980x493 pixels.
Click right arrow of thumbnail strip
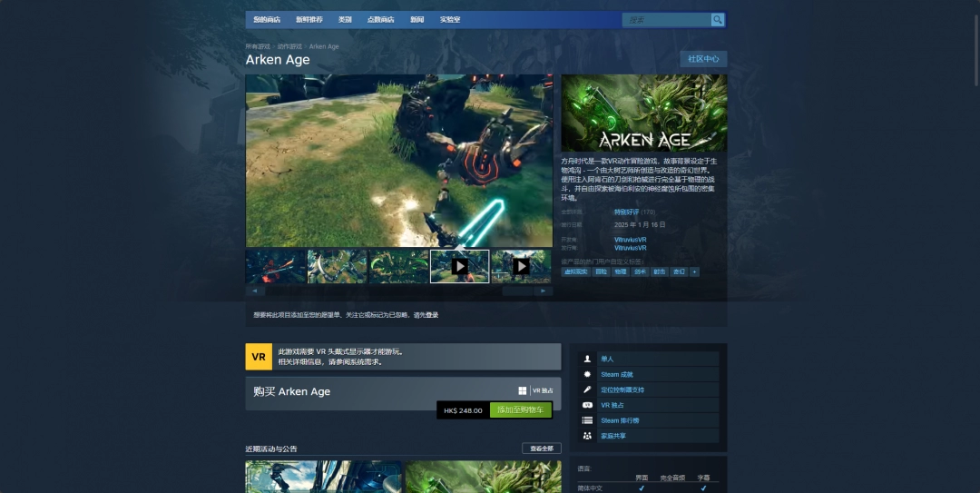[543, 291]
